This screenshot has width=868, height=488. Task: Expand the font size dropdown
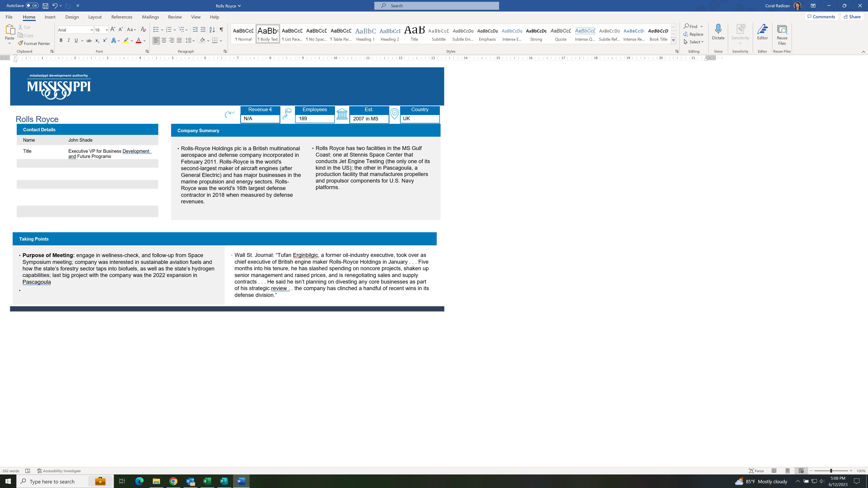pos(106,30)
